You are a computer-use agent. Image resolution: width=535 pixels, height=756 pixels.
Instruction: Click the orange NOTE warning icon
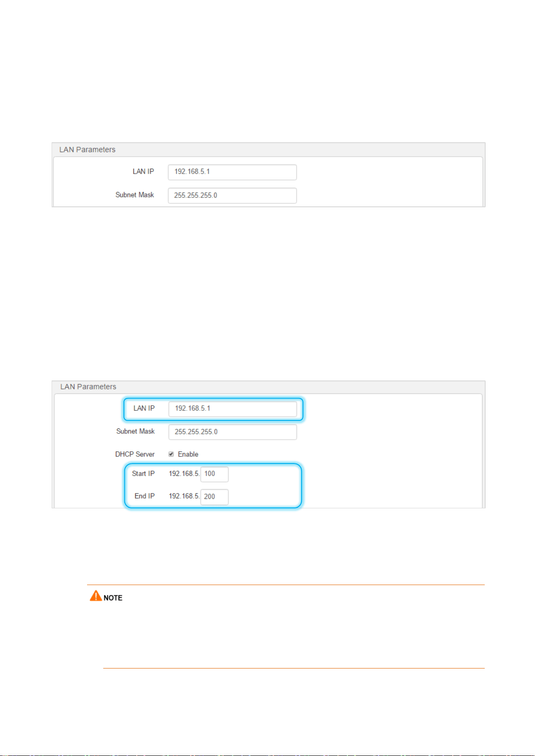pos(96,596)
